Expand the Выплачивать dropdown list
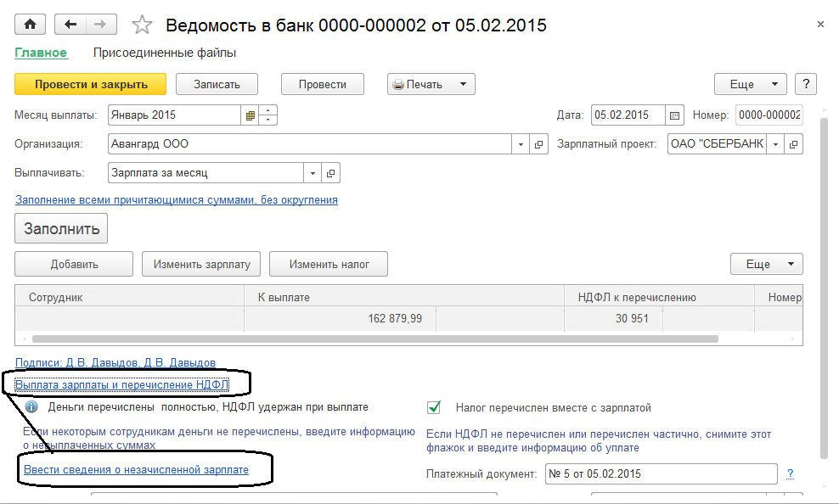The height and width of the screenshot is (504, 839). click(313, 173)
